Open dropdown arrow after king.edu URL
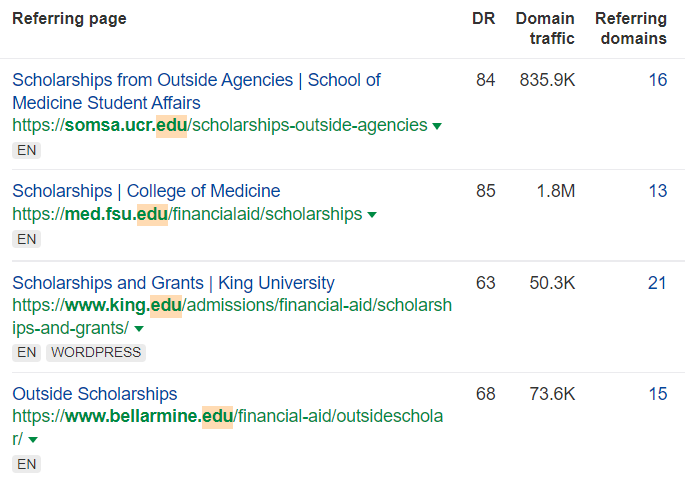 click(139, 329)
